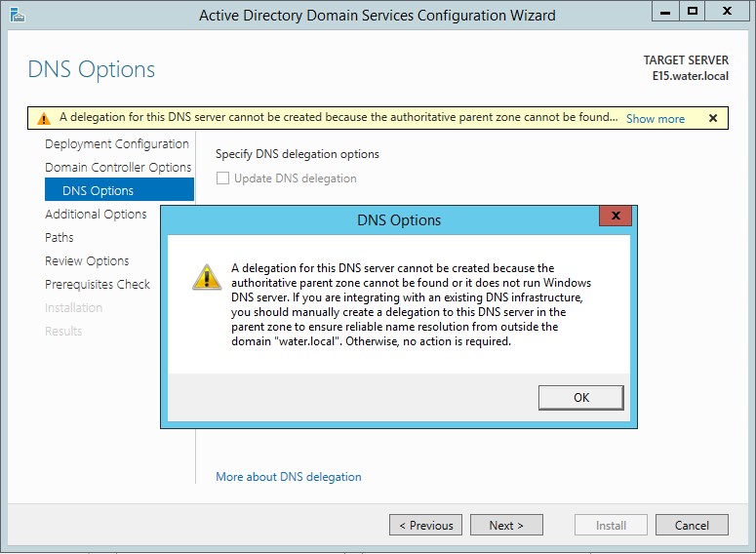
Task: Click the E15.water.local target server name
Action: tap(691, 76)
